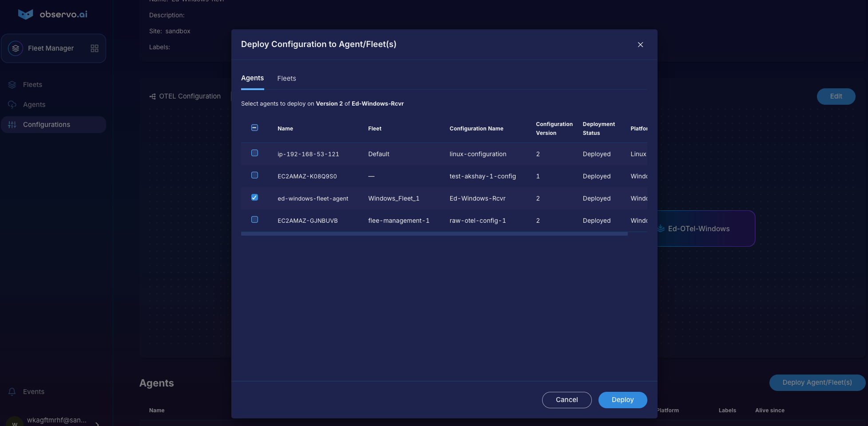Toggle the select-all agents header checkbox
This screenshot has height=426, width=868.
tap(254, 128)
